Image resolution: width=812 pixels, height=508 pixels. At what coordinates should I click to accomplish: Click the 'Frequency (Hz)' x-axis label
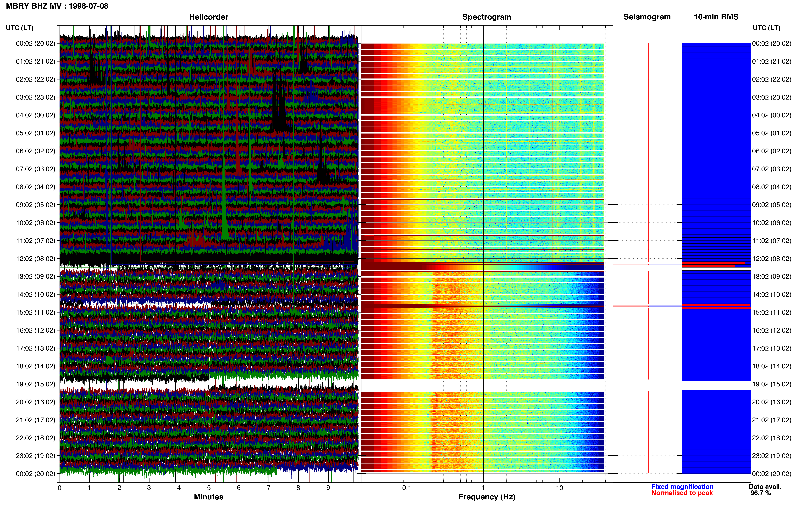pos(487,497)
